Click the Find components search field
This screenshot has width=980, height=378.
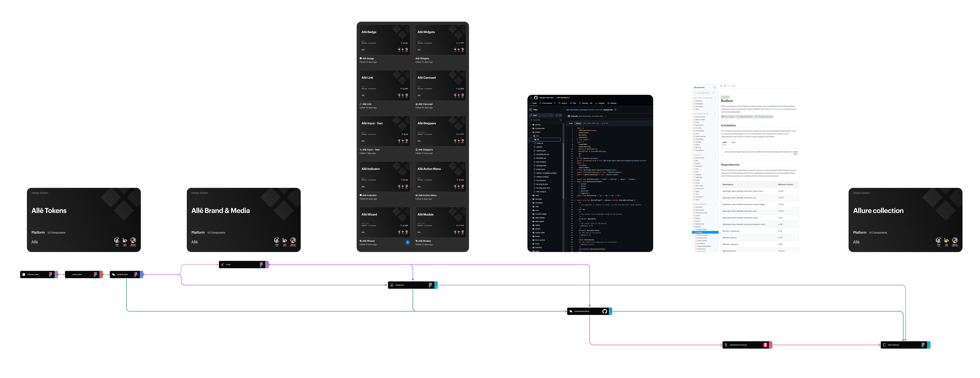coord(705,93)
